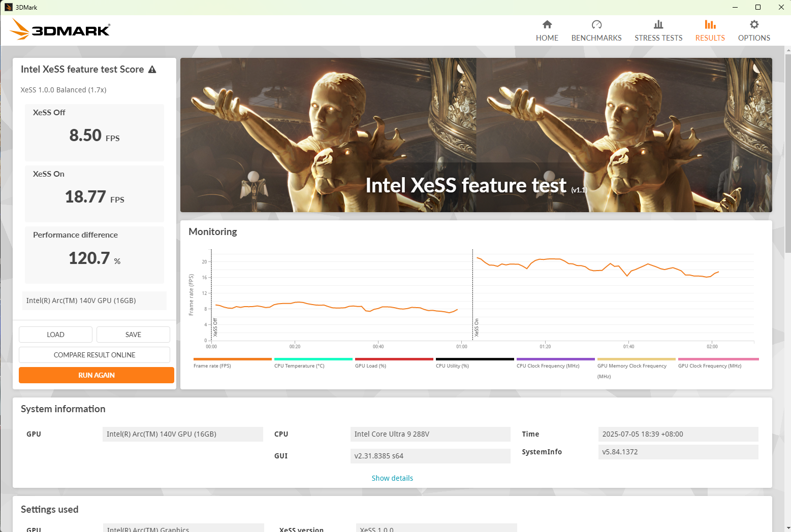Click the XeSS Off marker line in chart
The height and width of the screenshot is (532, 791).
(x=211, y=294)
